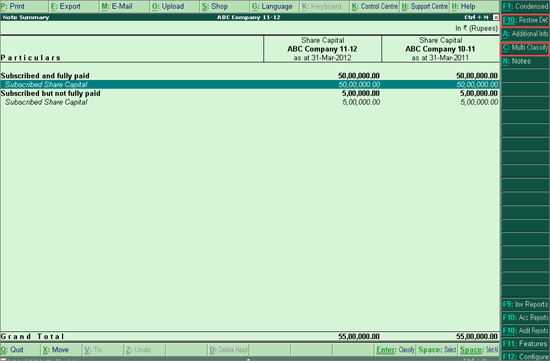The image size is (550, 361).
Task: Close the Note Summary window
Action: click(x=496, y=17)
